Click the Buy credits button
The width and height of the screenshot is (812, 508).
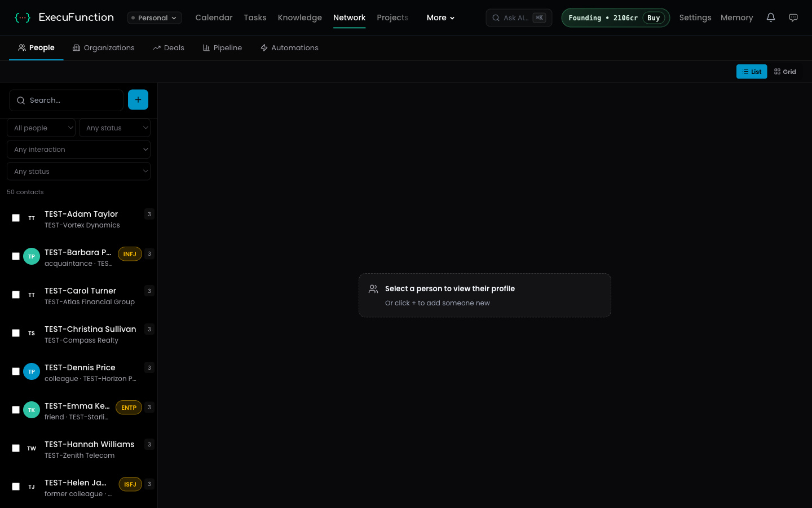(653, 18)
